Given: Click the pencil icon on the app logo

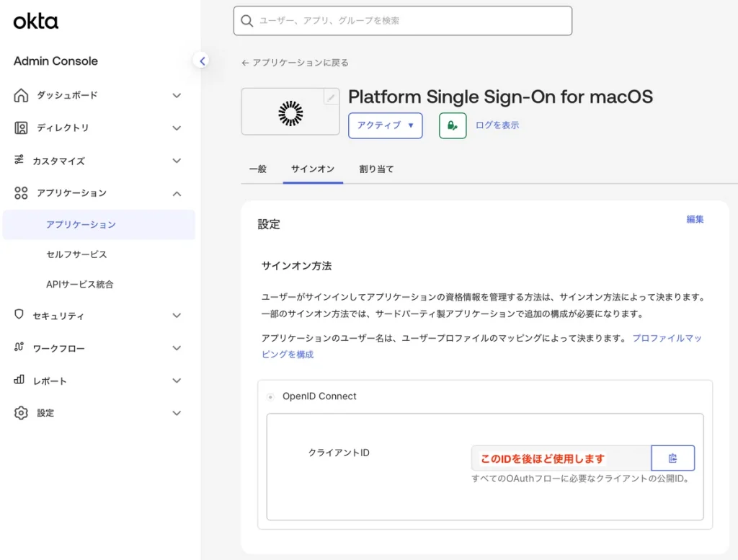Looking at the screenshot, I should pos(331,97).
